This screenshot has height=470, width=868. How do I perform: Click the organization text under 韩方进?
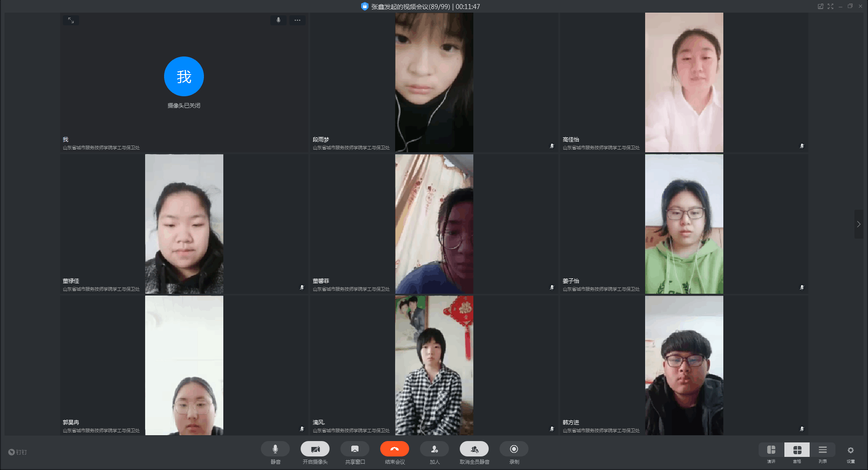click(601, 431)
